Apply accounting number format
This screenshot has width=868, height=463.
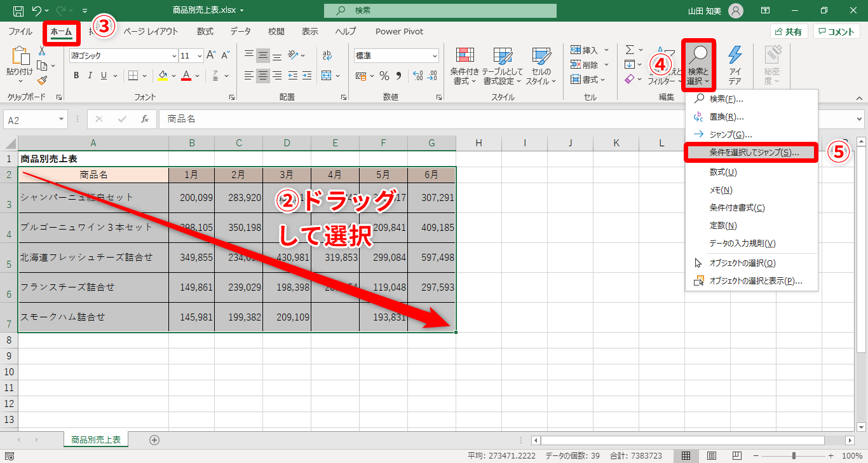coord(361,76)
